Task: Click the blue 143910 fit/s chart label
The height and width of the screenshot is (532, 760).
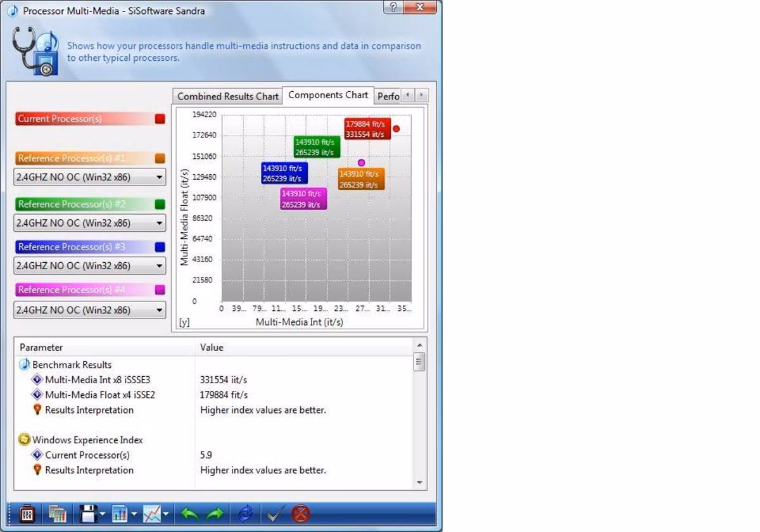Action: [x=284, y=173]
